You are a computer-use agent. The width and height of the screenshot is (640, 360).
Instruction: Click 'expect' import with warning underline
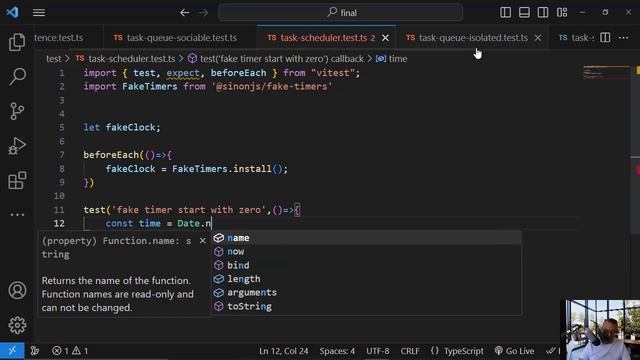[183, 73]
